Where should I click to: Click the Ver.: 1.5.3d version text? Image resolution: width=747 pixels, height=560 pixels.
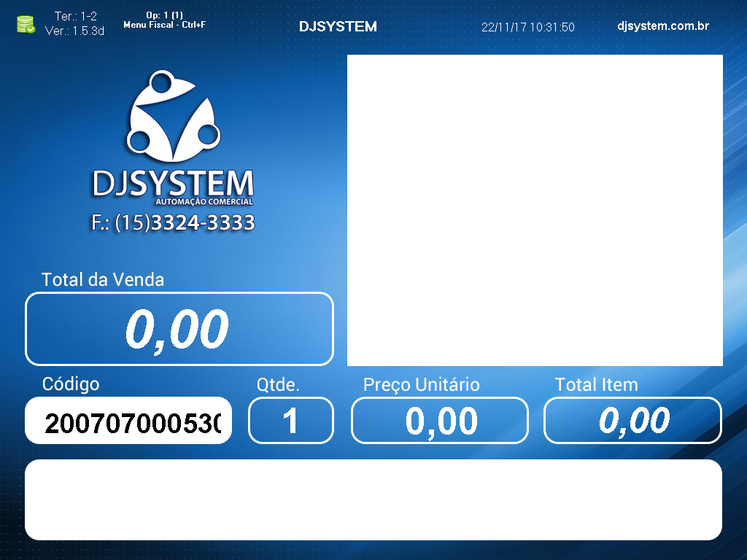pyautogui.click(x=75, y=31)
